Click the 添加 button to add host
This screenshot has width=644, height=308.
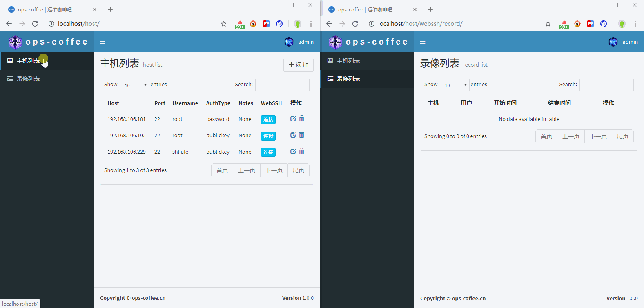click(x=299, y=65)
